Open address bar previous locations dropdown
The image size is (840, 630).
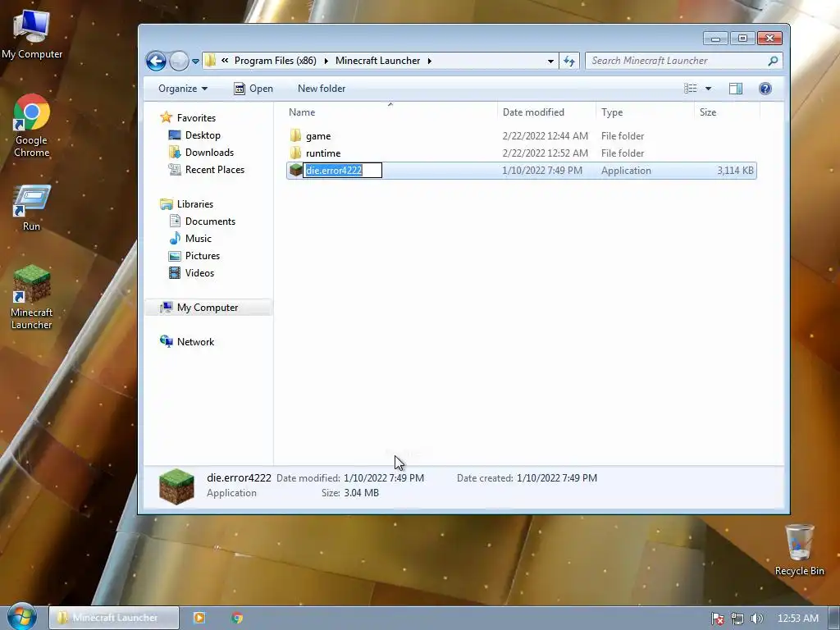pos(550,61)
